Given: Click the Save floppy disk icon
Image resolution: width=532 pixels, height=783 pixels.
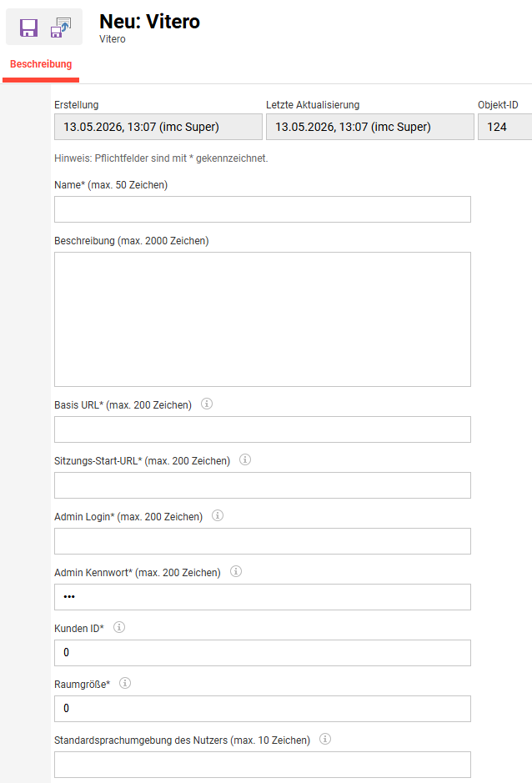Looking at the screenshot, I should [x=28, y=28].
